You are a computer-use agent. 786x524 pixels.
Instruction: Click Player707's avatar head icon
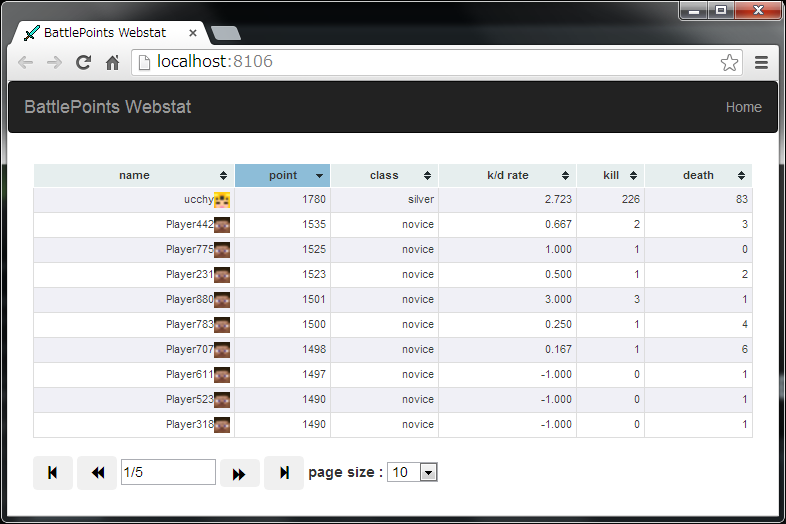point(222,350)
